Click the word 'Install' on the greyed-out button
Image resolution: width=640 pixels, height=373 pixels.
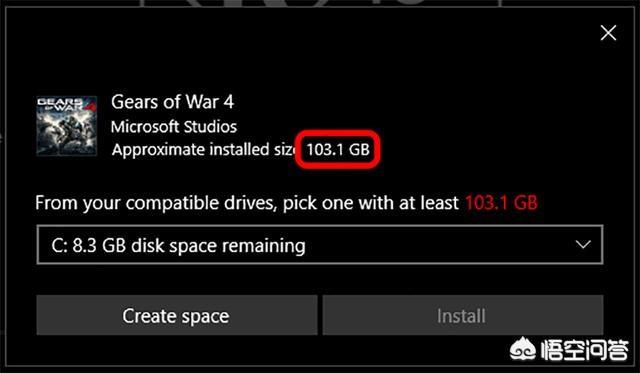pos(461,316)
